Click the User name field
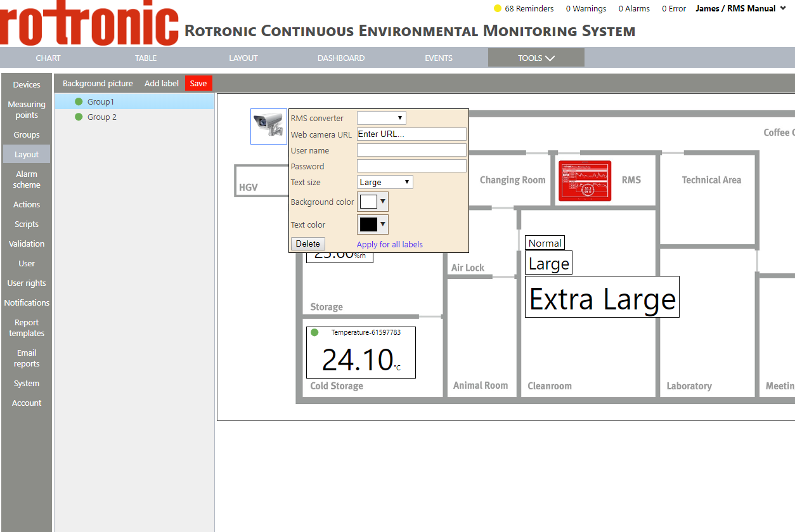795x532 pixels. coord(412,150)
